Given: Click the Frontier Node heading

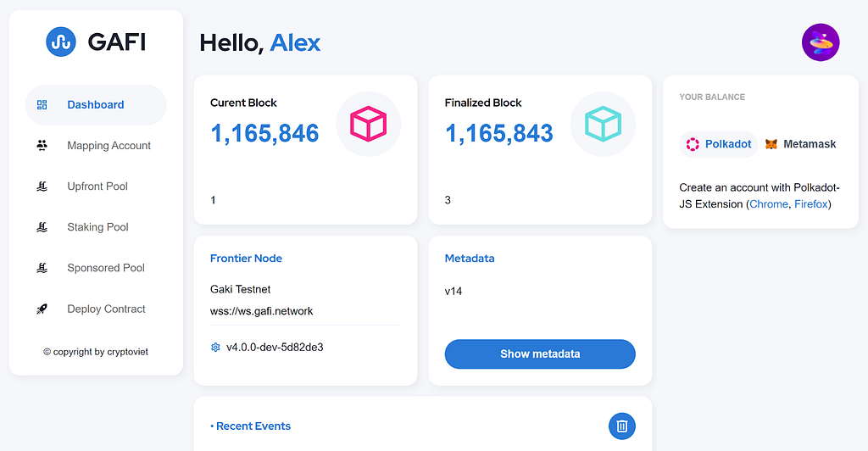Looking at the screenshot, I should pos(246,259).
